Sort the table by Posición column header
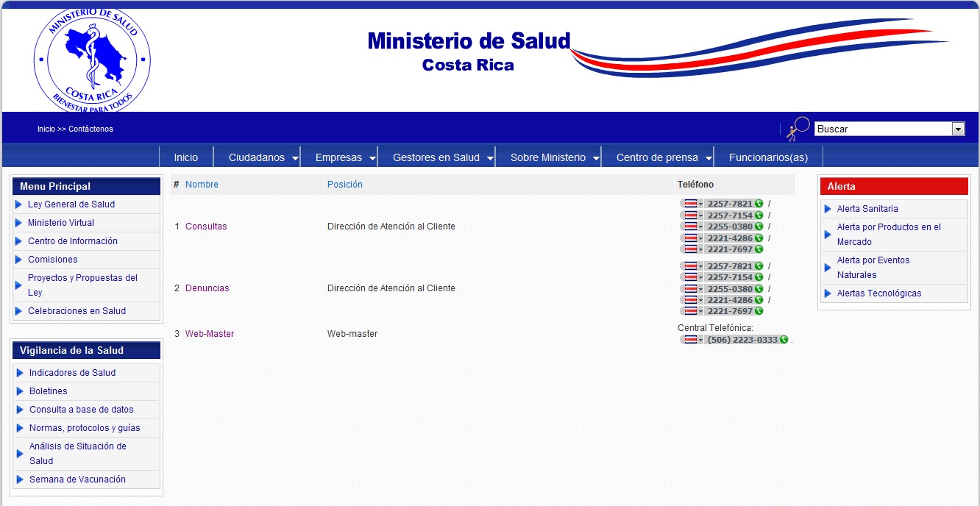Image resolution: width=980 pixels, height=506 pixels. click(x=345, y=185)
